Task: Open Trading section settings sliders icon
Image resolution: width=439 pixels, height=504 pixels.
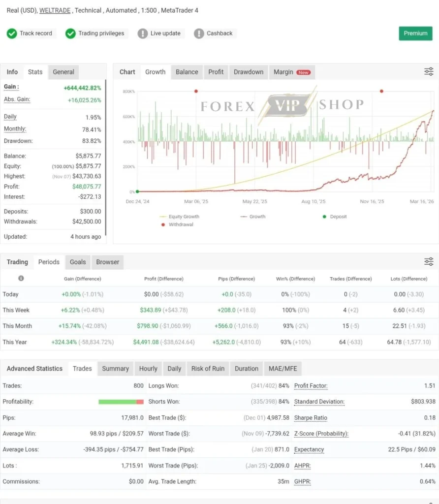Action: (x=429, y=262)
